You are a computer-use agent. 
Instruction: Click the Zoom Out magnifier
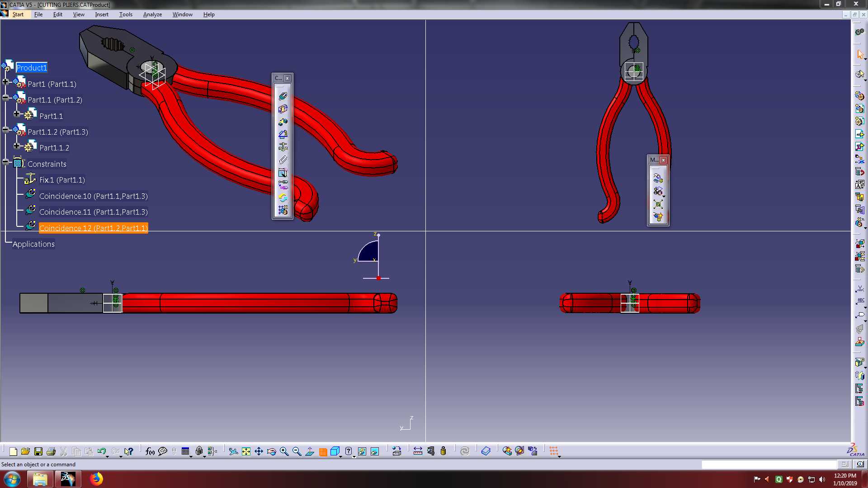click(x=297, y=451)
